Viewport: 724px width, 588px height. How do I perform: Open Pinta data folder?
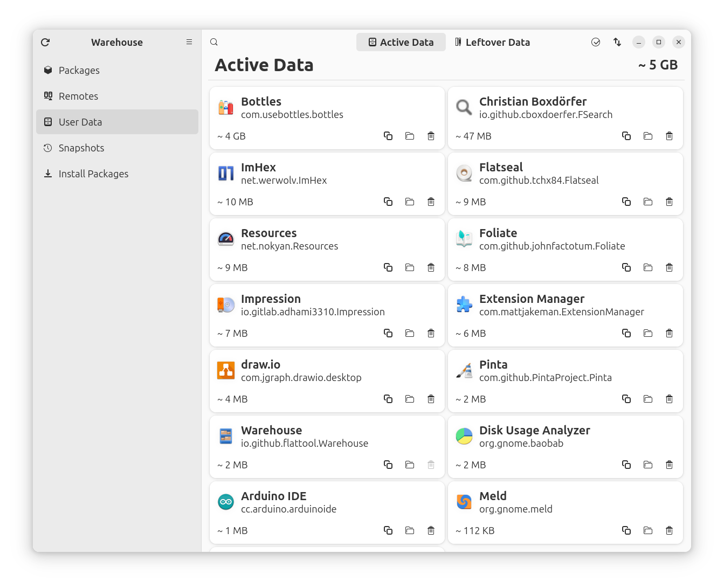click(x=648, y=399)
